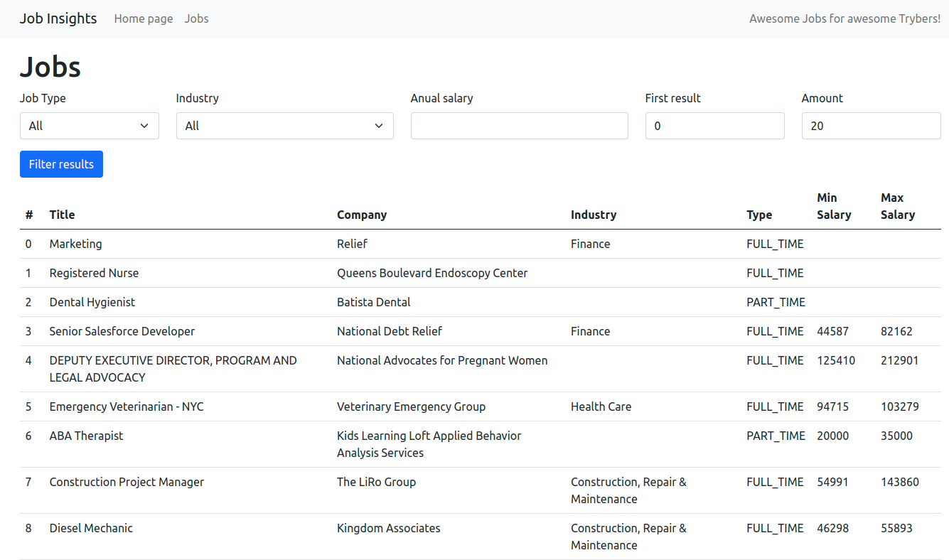
Task: Open the Home page link
Action: [x=143, y=18]
